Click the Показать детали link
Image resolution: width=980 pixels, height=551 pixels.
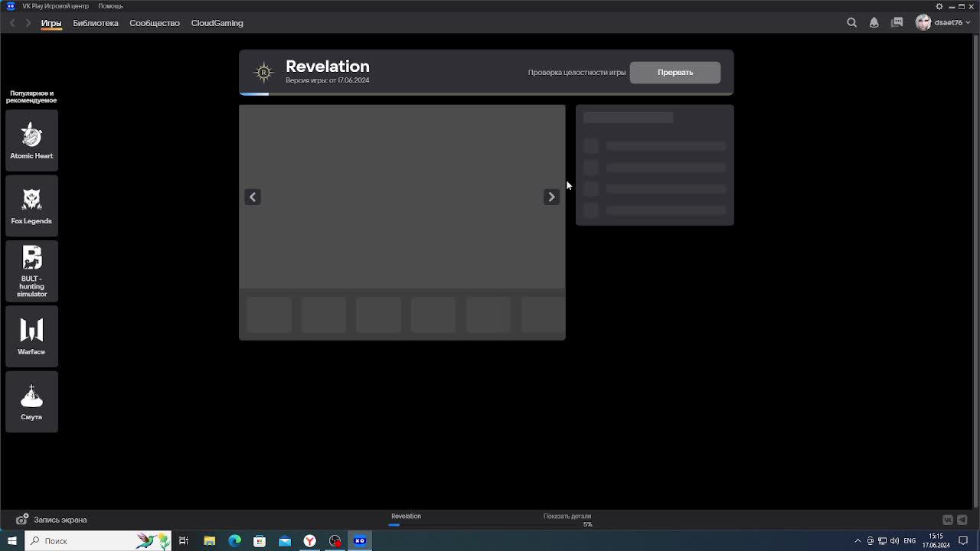click(x=567, y=517)
